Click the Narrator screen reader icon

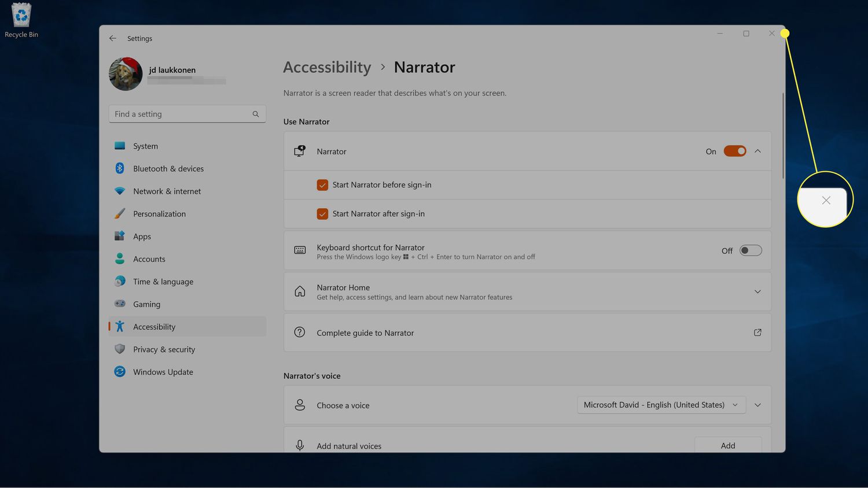pyautogui.click(x=300, y=151)
